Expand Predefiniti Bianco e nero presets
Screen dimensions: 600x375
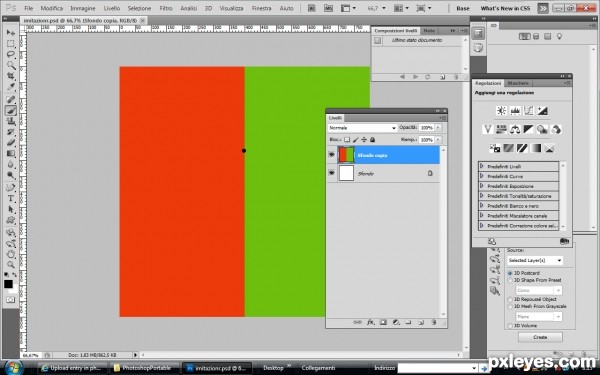coord(482,206)
